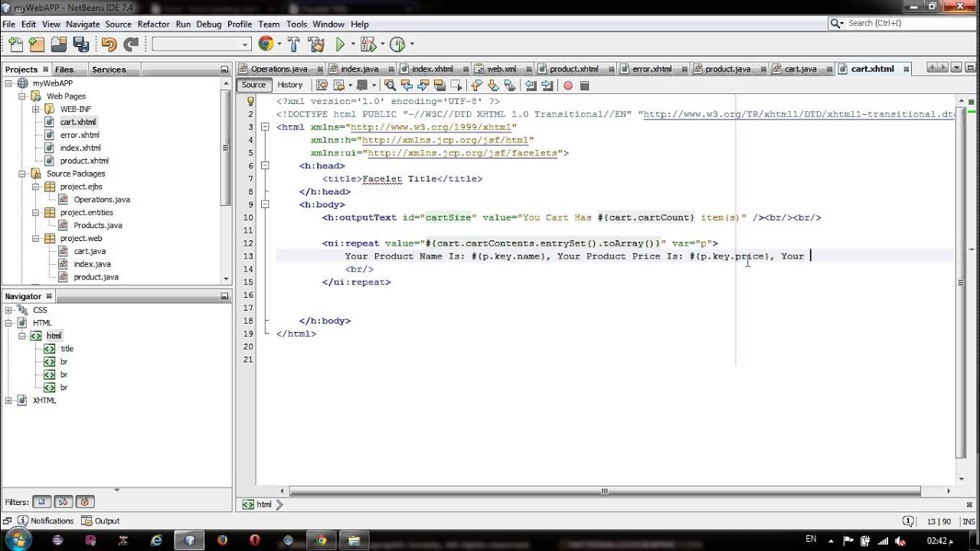Image resolution: width=980 pixels, height=551 pixels.
Task: Click the Previous Bookmark icon
Action: pos(476,85)
